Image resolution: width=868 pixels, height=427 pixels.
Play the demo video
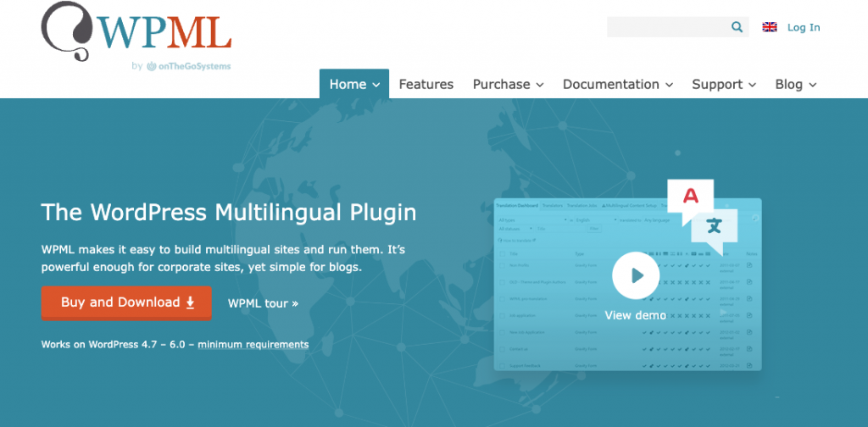[x=636, y=275]
